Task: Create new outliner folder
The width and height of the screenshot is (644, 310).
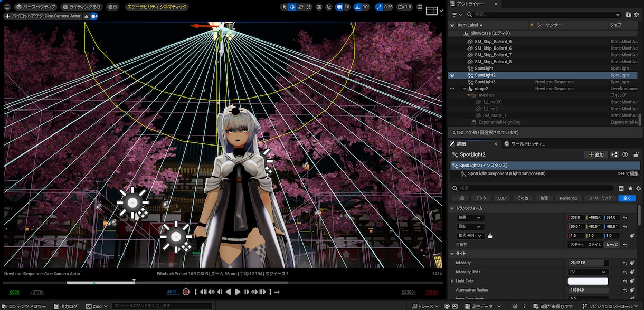Action: [629, 15]
